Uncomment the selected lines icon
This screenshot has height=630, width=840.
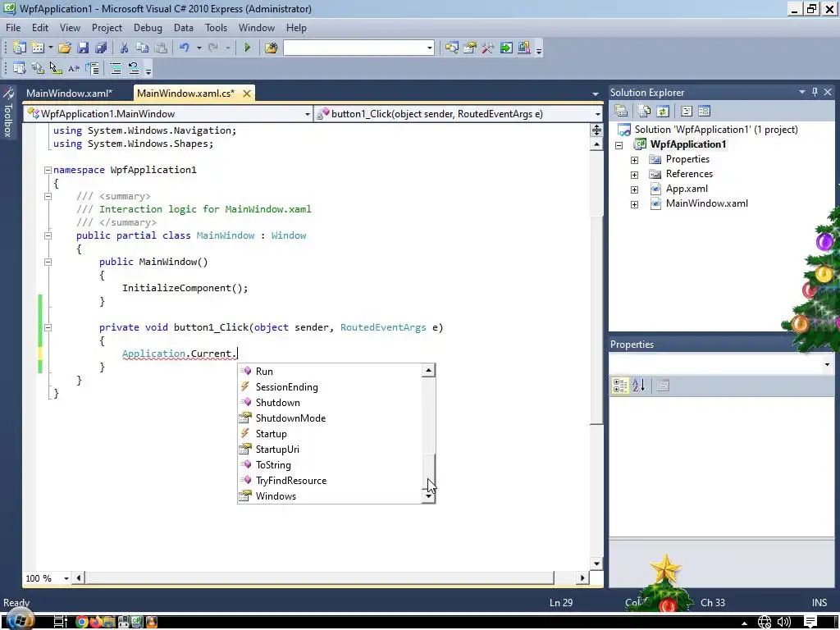tap(134, 68)
